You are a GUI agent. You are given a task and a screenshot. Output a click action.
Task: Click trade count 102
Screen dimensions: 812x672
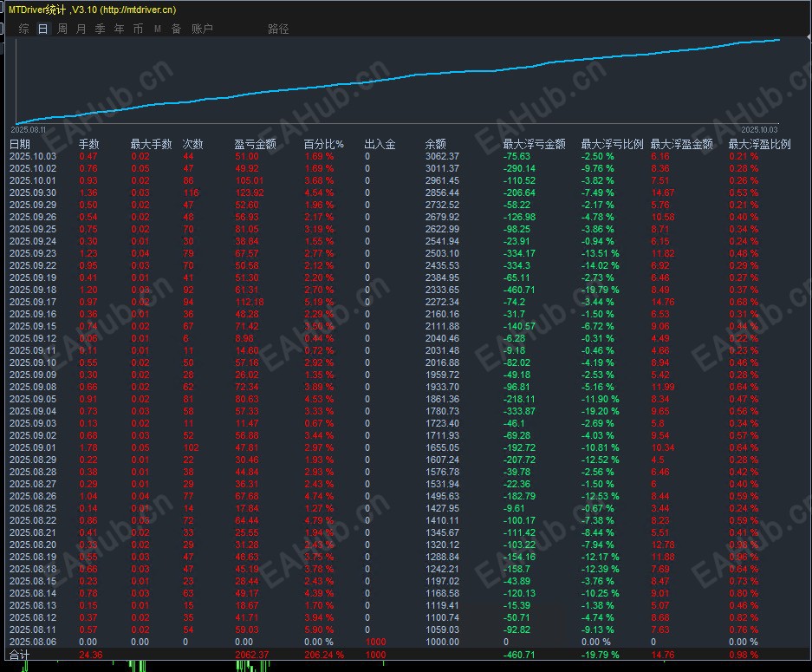pos(192,447)
